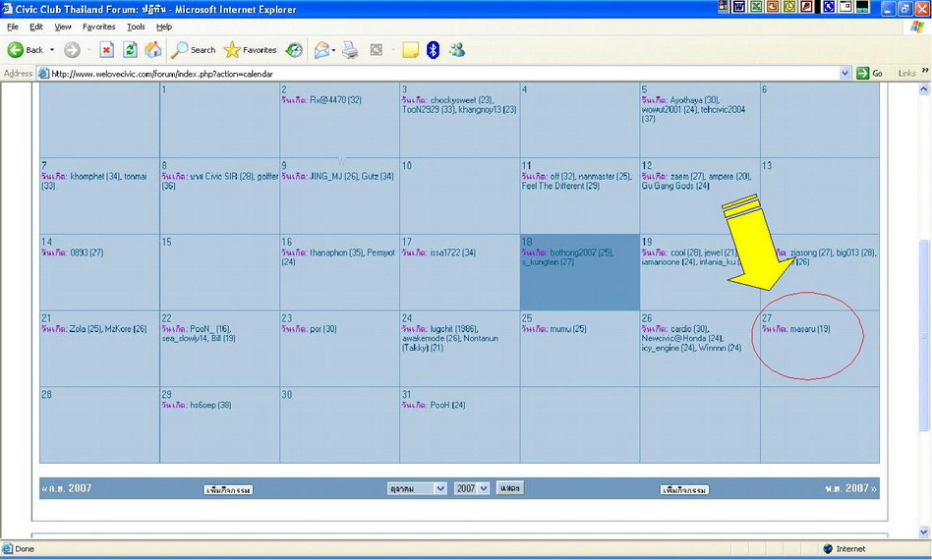Image resolution: width=932 pixels, height=560 pixels.
Task: Expand the address bar history dropdown
Action: point(845,74)
